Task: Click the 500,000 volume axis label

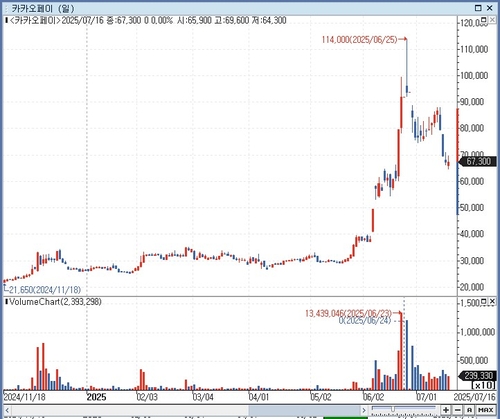Action: click(x=474, y=361)
